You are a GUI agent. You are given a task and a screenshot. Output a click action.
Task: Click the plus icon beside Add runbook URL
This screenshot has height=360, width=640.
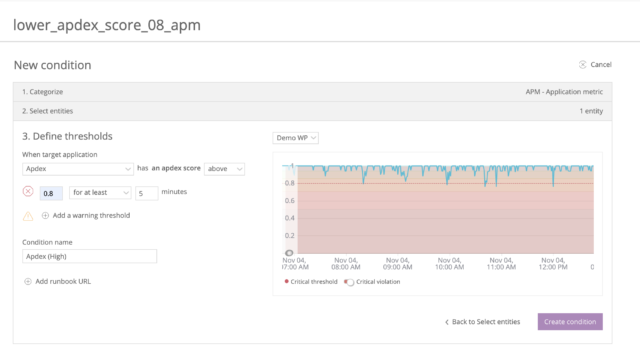[28, 281]
